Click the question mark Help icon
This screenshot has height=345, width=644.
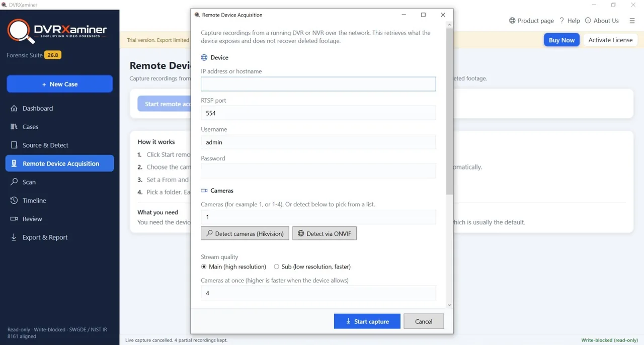pyautogui.click(x=561, y=21)
